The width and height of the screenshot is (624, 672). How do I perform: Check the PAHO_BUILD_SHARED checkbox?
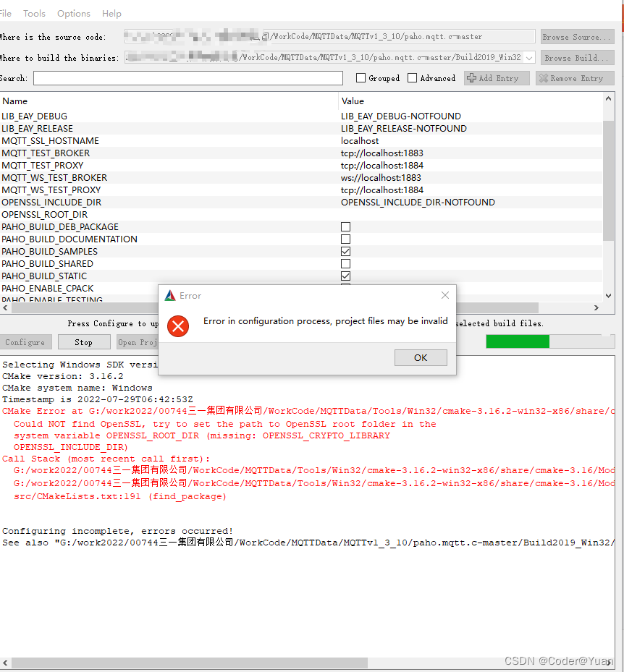[x=345, y=263]
